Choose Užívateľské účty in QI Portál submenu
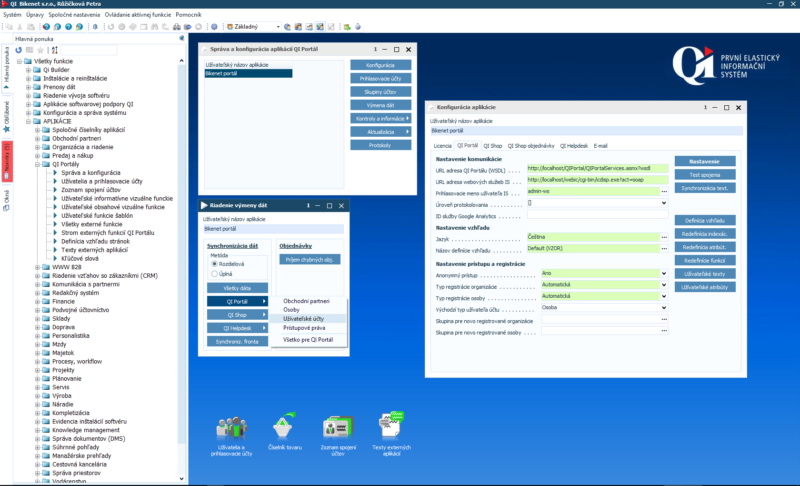This screenshot has width=800, height=486. tap(308, 319)
